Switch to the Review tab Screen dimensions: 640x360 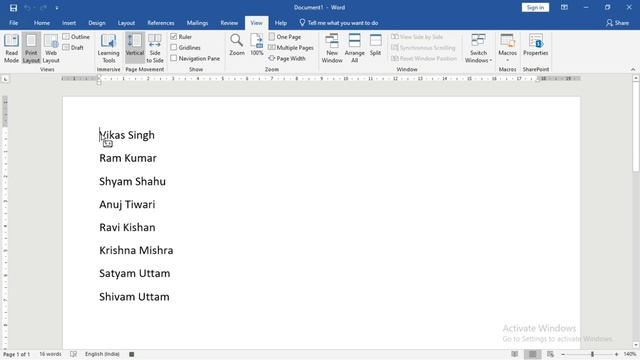coord(229,23)
